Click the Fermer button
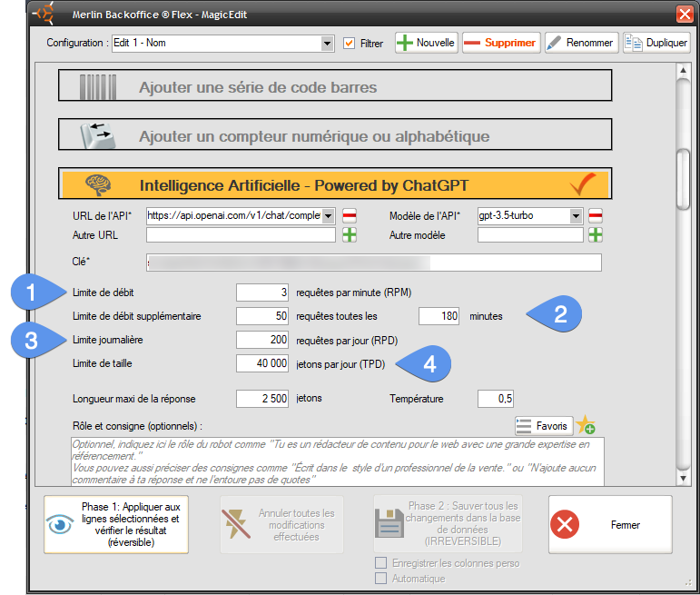The width and height of the screenshot is (700, 595). point(610,524)
